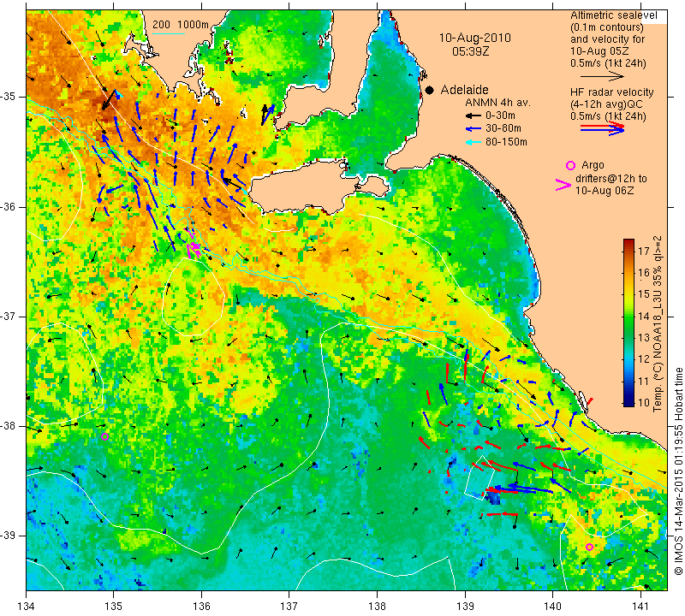This screenshot has width=685, height=616.
Task: Click the 0-30m depth range label
Action: click(500, 115)
